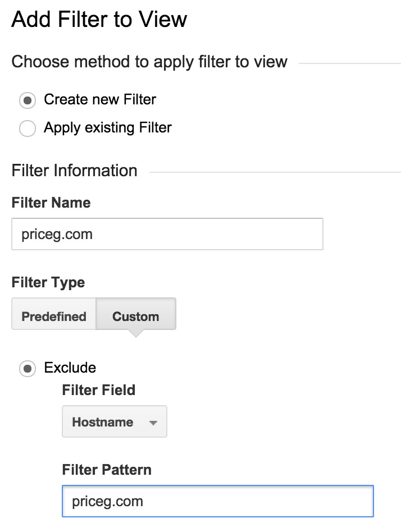The height and width of the screenshot is (532, 401).
Task: Click the 'Exclude' label text
Action: coord(70,368)
